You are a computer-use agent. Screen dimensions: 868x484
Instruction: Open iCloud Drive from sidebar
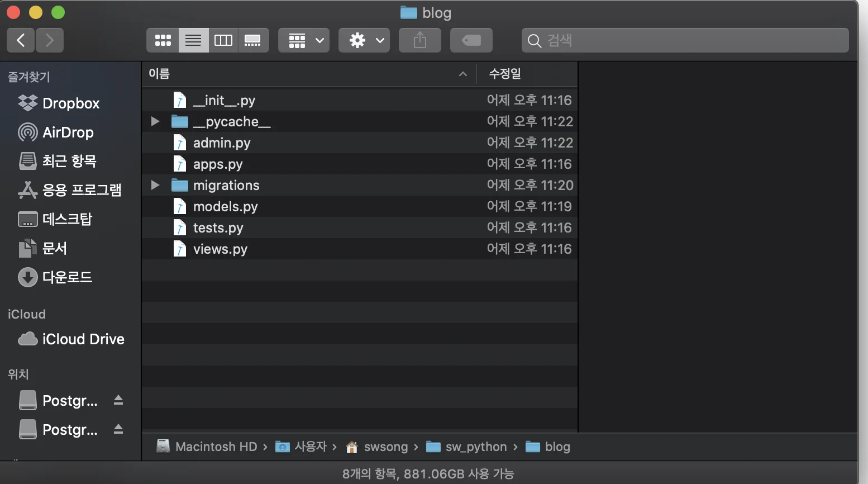tap(83, 339)
